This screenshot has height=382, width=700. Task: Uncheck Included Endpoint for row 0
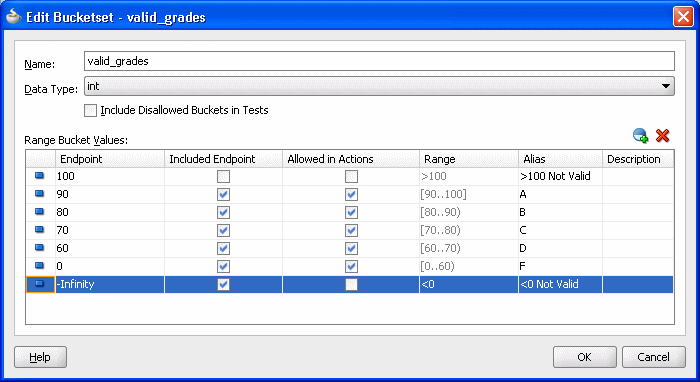[x=223, y=266]
